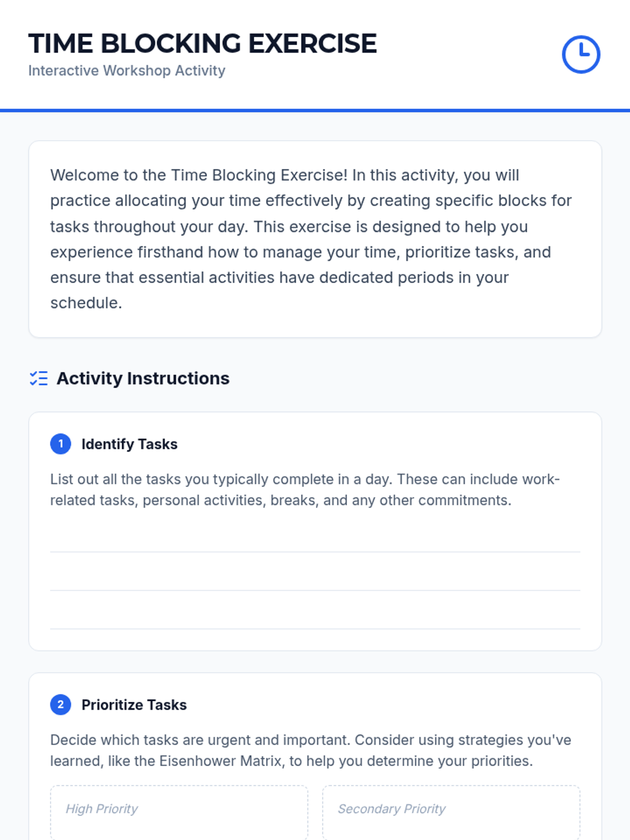Click the welcome introduction paragraph
The width and height of the screenshot is (630, 840).
(x=311, y=239)
